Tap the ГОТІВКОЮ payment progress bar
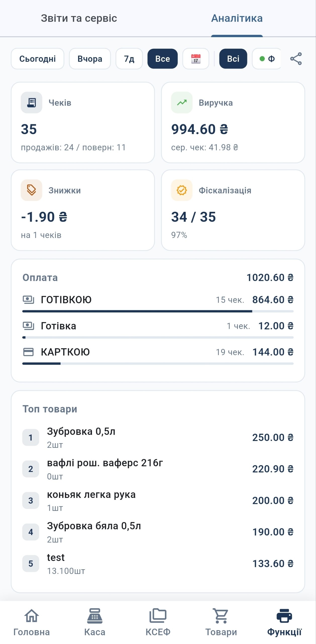The width and height of the screenshot is (316, 644). click(158, 311)
